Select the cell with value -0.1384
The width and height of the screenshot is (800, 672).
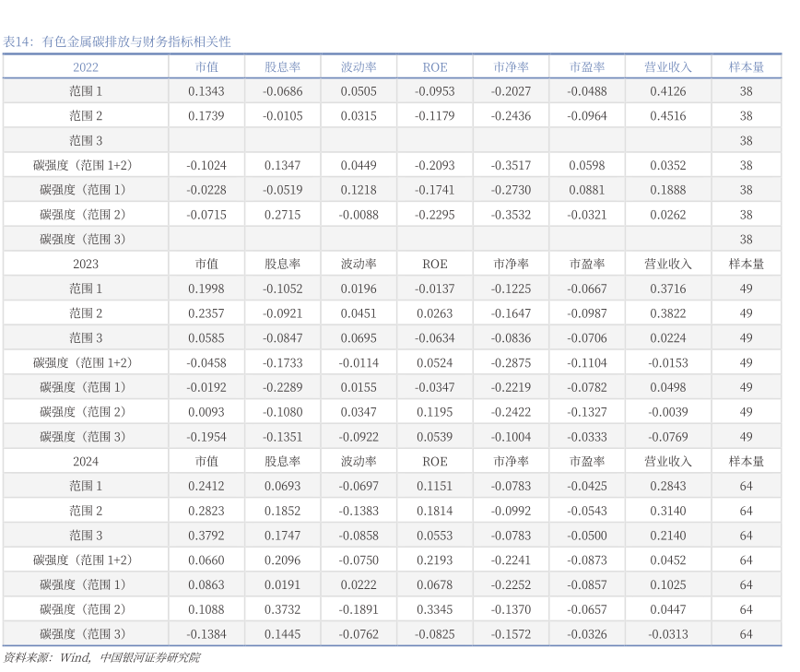coord(206,634)
